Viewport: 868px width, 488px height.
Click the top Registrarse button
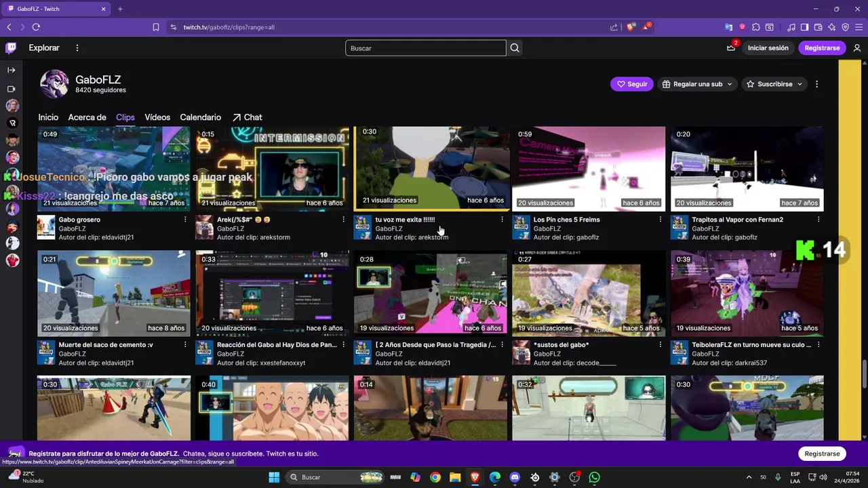[x=822, y=48]
